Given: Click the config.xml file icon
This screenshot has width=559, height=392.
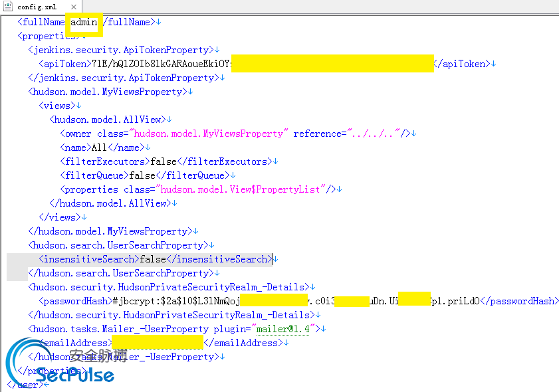Looking at the screenshot, I should (8, 7).
